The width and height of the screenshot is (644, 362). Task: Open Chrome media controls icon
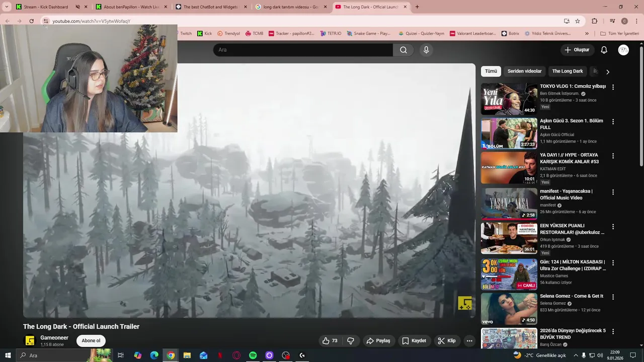tap(612, 21)
